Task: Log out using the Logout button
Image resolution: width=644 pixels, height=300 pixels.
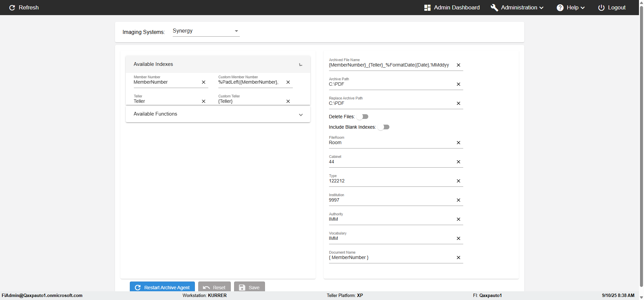Action: [x=612, y=8]
